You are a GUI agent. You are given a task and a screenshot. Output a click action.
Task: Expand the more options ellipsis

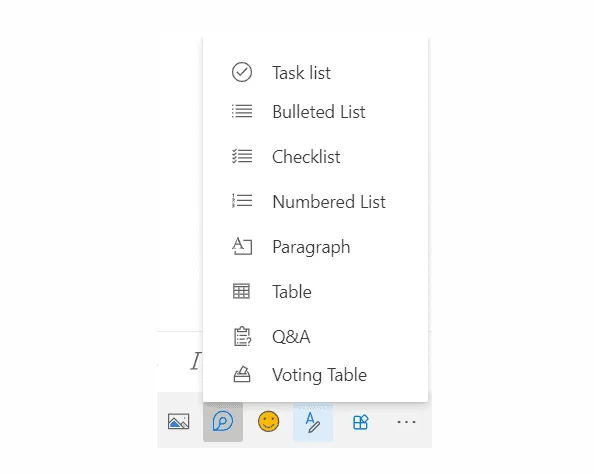406,422
